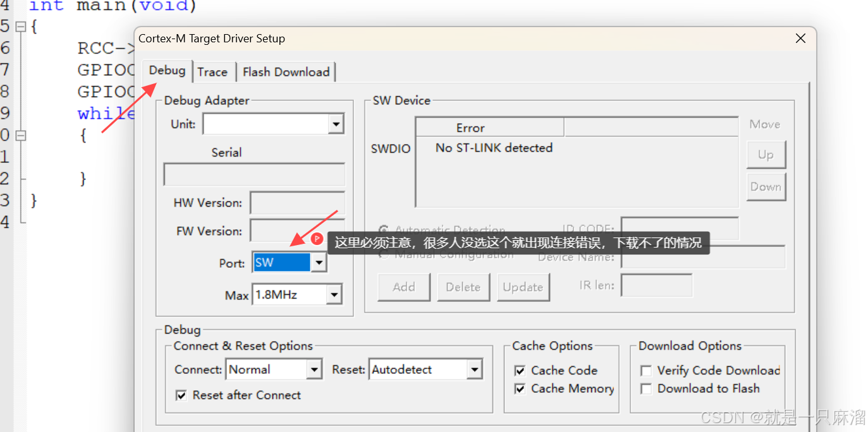Open the Port dropdown showing SW
Viewport: 868px width, 432px height.
[x=319, y=263]
